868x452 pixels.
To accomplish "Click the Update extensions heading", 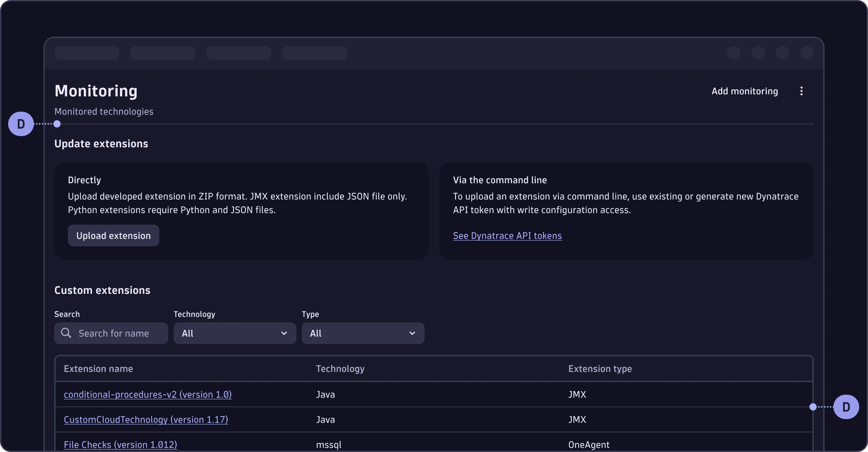I will pyautogui.click(x=101, y=144).
